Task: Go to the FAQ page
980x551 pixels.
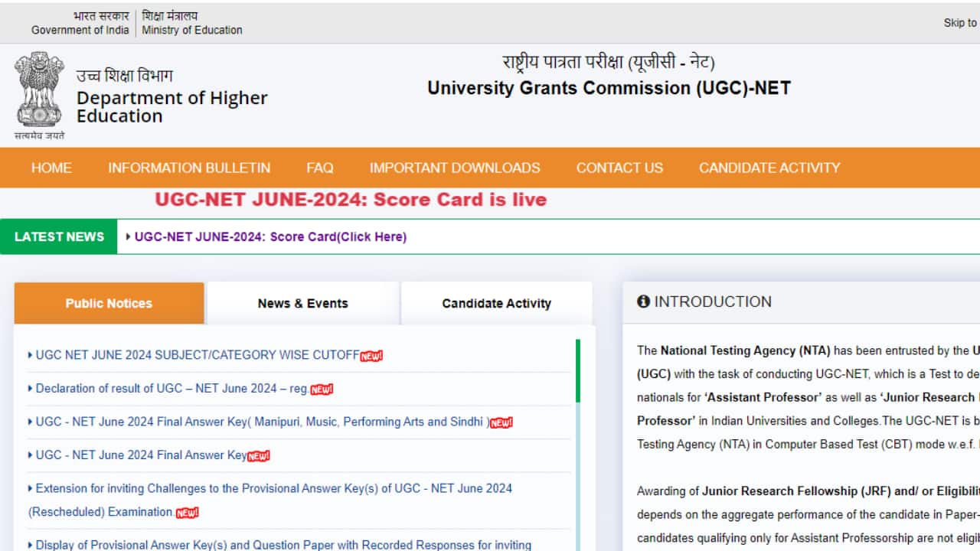Action: 320,168
